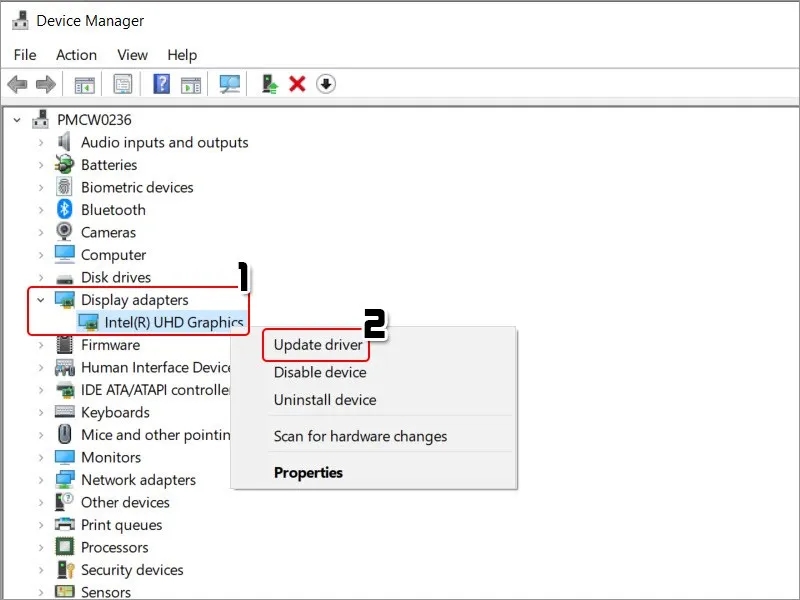Click the Scan for hardware changes toolbar icon
Viewport: 800px width, 600px height.
coord(231,85)
